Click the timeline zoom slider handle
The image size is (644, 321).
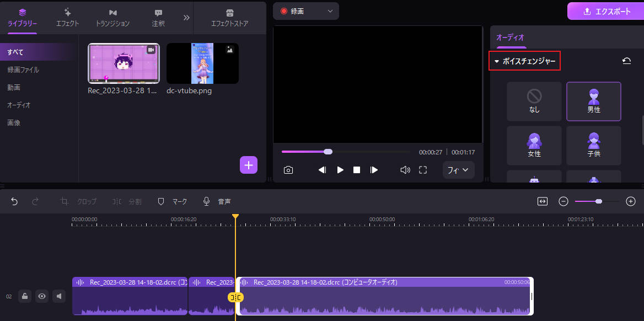coord(599,201)
